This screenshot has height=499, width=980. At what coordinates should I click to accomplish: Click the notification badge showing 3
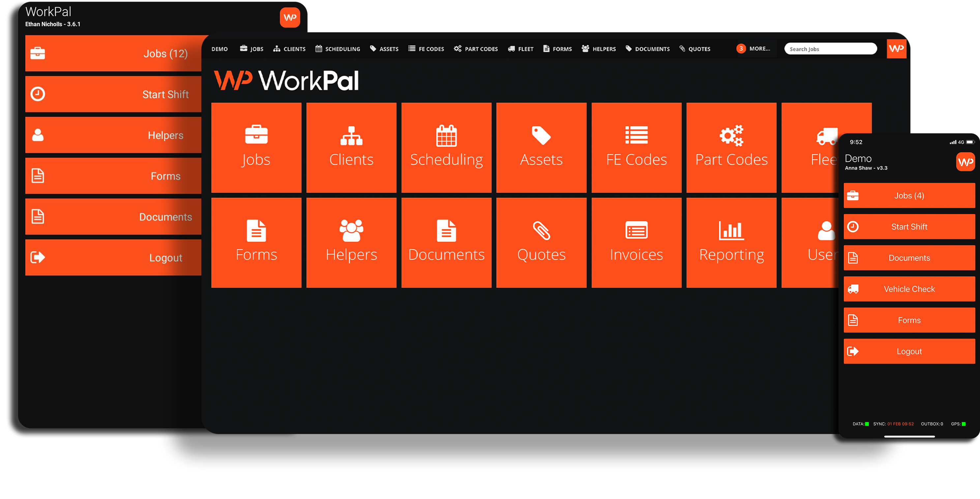(x=741, y=49)
